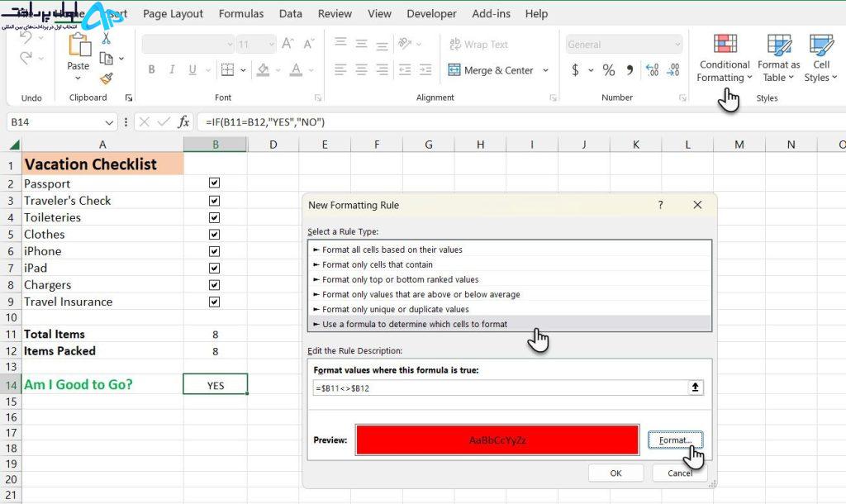This screenshot has width=846, height=504.
Task: Uncheck the iPhone checkbox
Action: click(x=214, y=251)
